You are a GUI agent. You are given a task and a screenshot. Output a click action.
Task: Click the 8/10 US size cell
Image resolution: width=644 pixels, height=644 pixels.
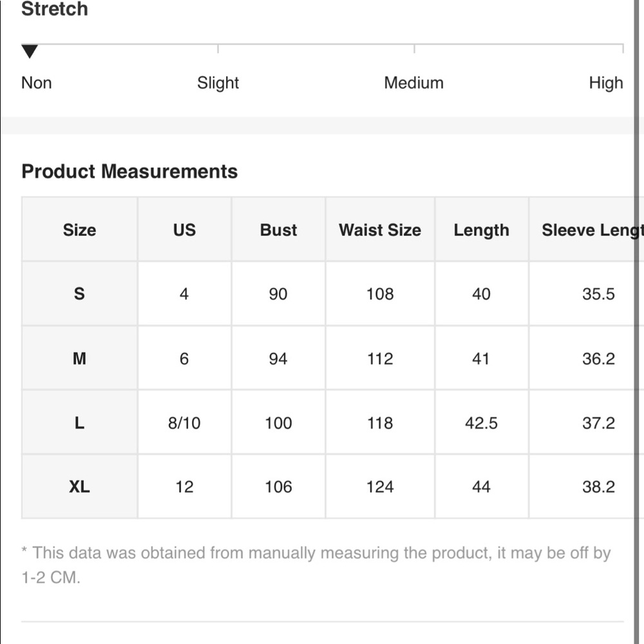(x=184, y=422)
